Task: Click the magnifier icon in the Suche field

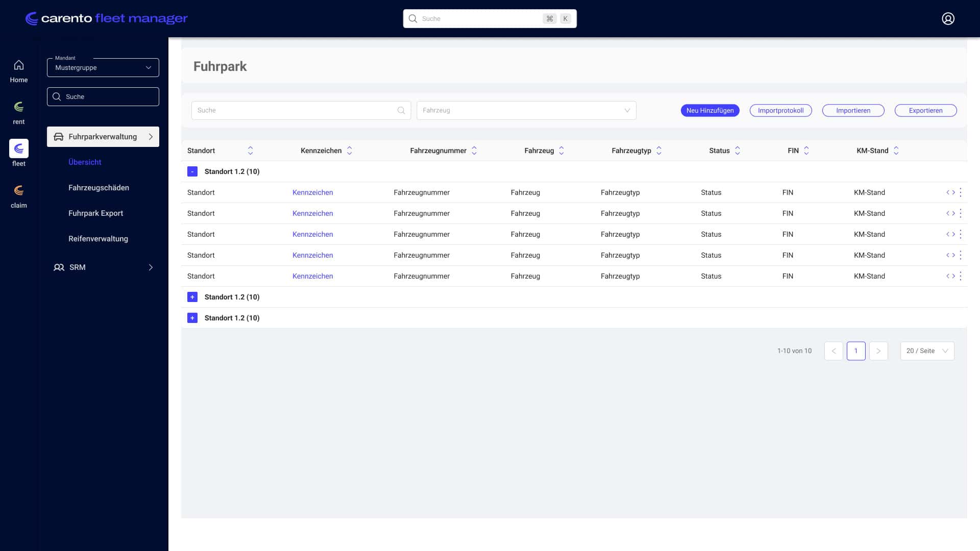Action: [400, 110]
